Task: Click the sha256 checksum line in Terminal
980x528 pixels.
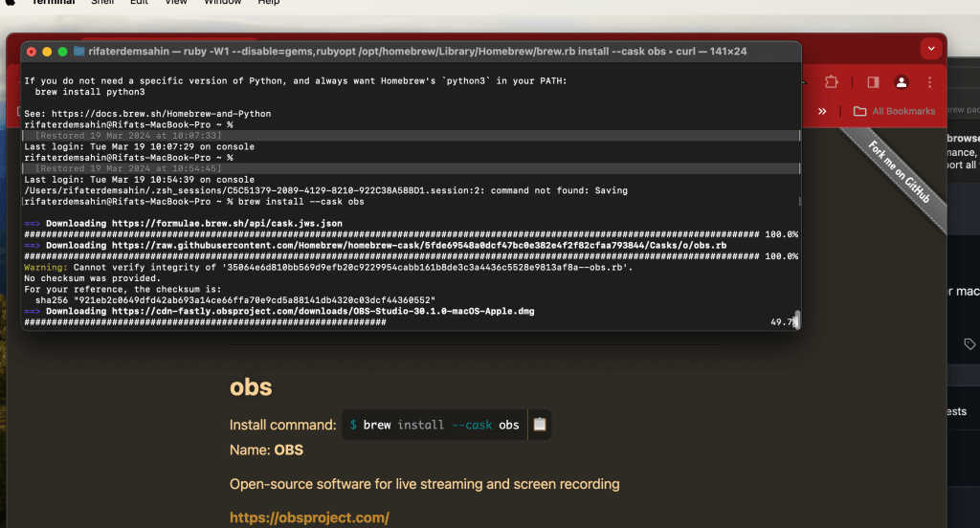Action: [x=235, y=300]
